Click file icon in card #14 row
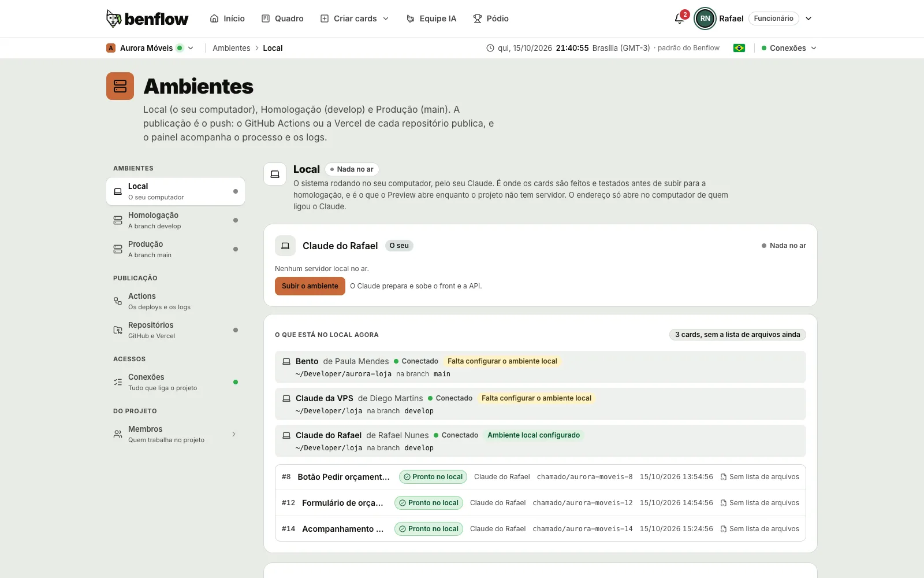Screen dimensions: 924x578 (724, 529)
